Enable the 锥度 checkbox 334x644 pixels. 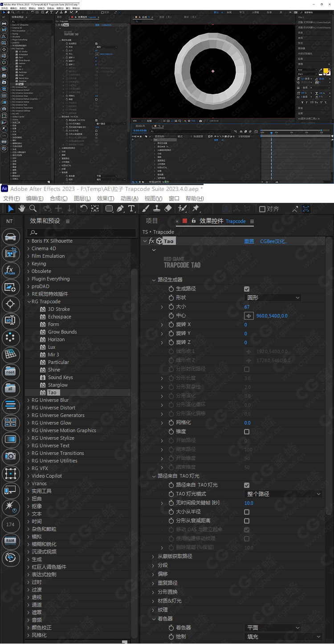[x=247, y=432]
